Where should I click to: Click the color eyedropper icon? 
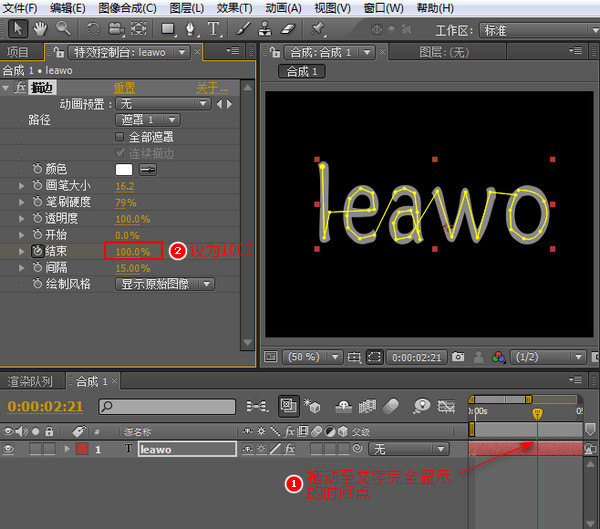pos(148,170)
